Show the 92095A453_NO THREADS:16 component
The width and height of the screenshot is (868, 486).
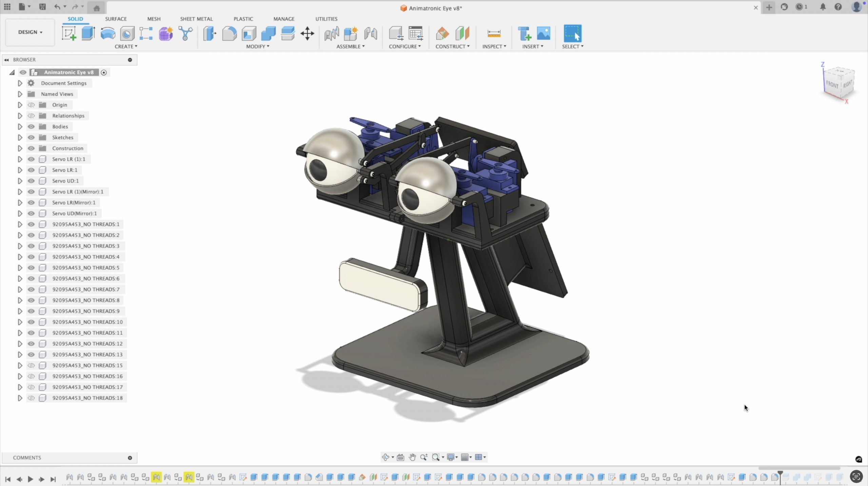pos(31,376)
